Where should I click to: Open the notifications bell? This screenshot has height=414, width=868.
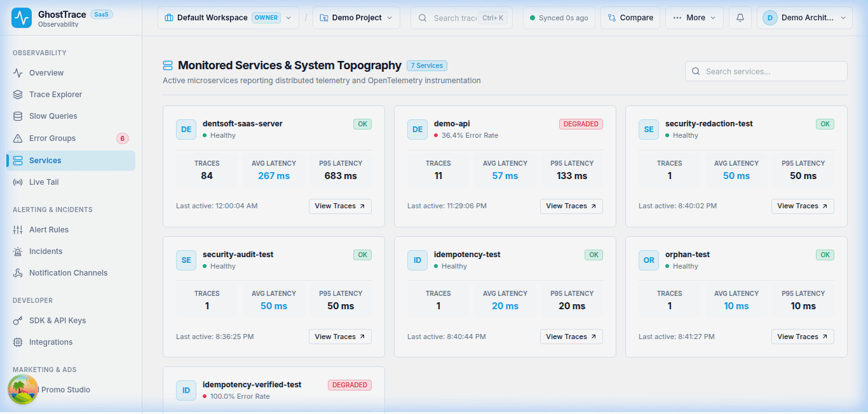(x=740, y=18)
